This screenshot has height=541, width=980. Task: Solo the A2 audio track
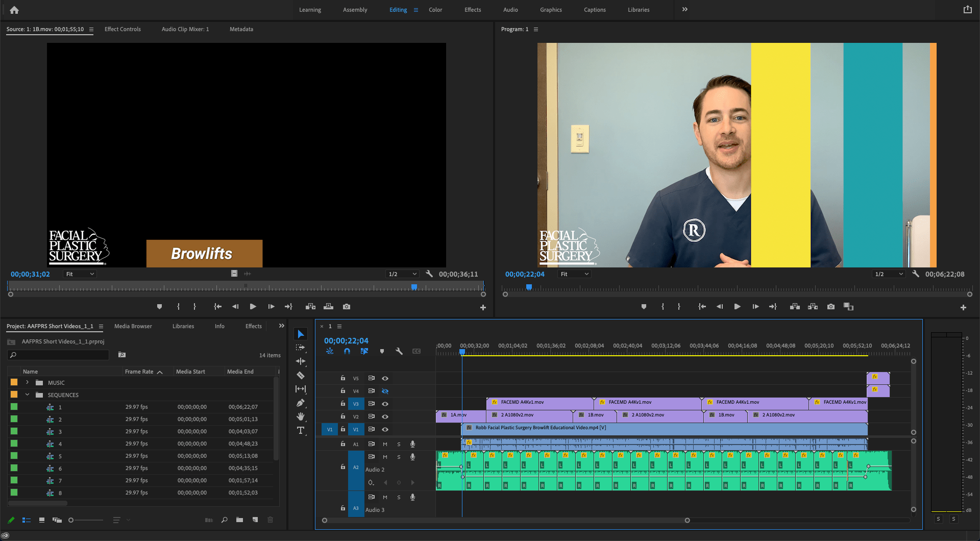click(399, 457)
